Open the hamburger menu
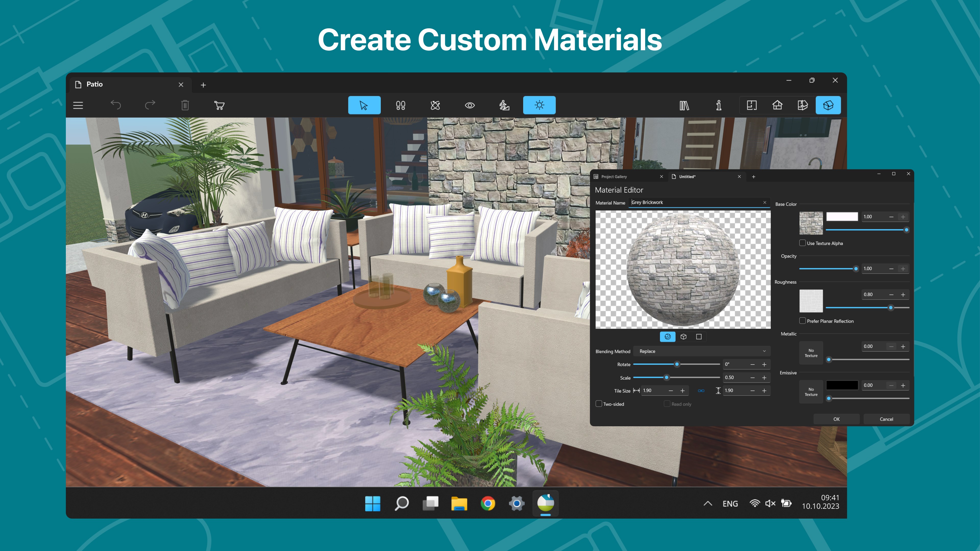The height and width of the screenshot is (551, 980). pyautogui.click(x=78, y=105)
